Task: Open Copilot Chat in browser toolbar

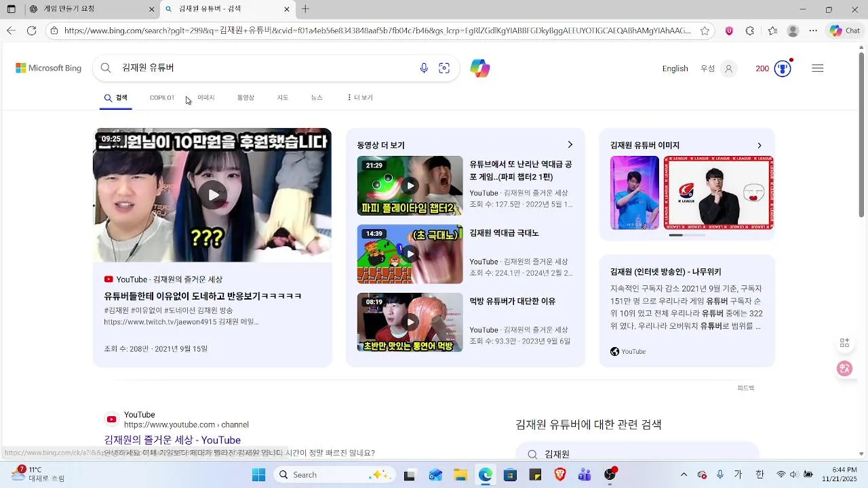Action: point(845,30)
